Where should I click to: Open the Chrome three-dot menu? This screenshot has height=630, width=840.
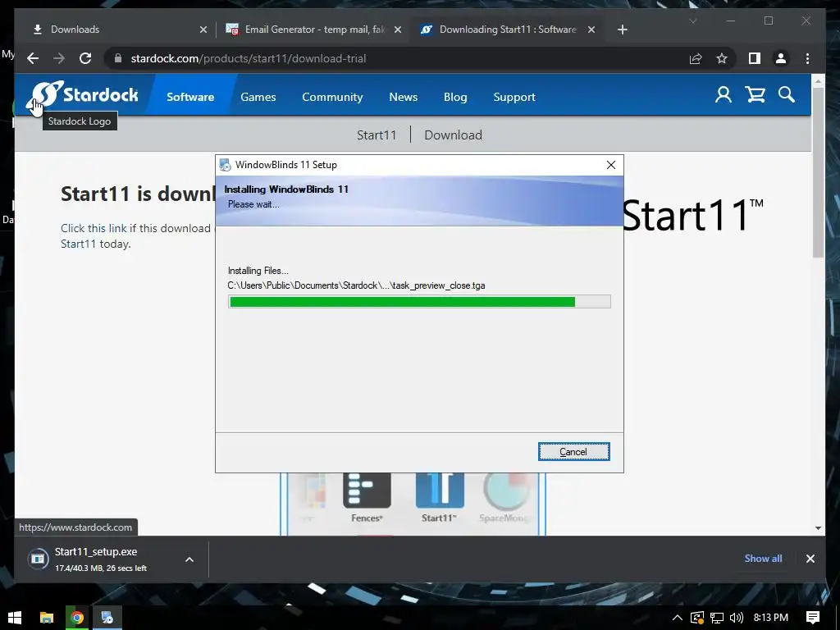tap(807, 58)
